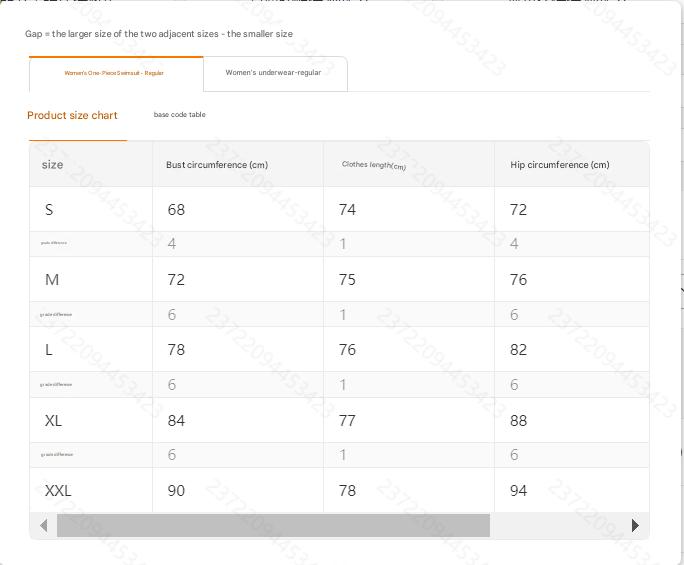Viewport: 684px width, 565px height.
Task: Click the Gap definition text at top
Action: pos(159,34)
